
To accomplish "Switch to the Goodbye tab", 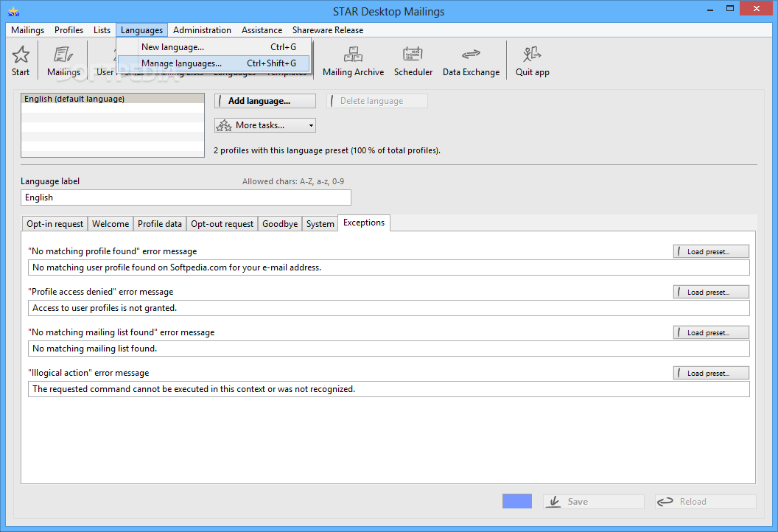I will (x=280, y=224).
